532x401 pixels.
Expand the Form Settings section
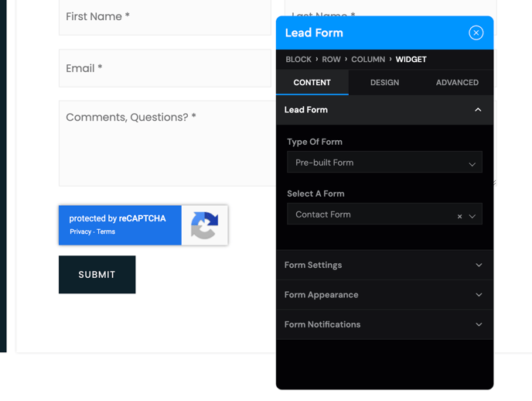[x=385, y=266]
